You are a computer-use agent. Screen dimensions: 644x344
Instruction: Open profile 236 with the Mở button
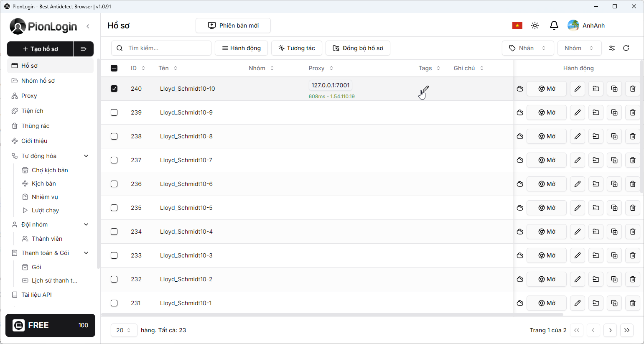[x=546, y=184]
